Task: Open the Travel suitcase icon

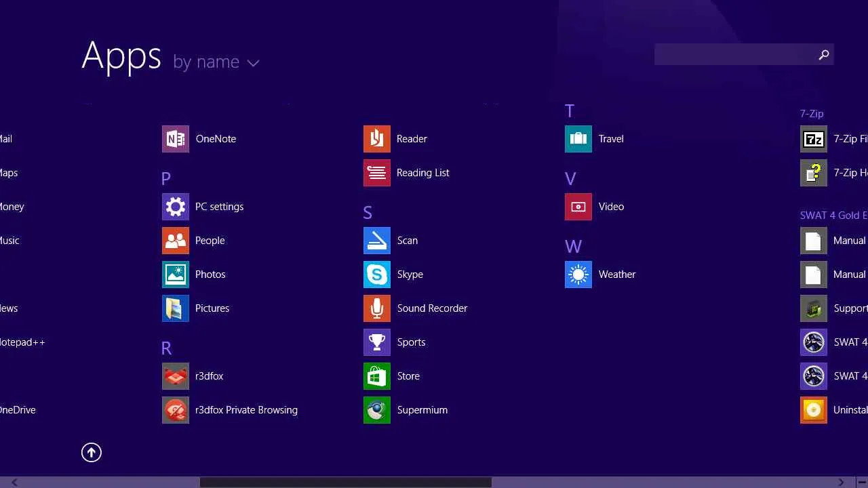Action: click(578, 139)
